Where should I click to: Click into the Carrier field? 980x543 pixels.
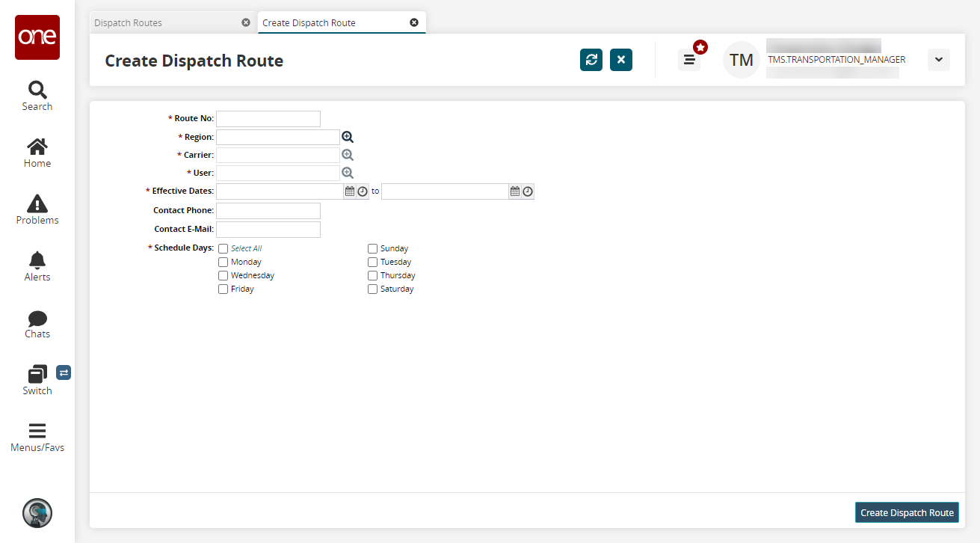278,155
